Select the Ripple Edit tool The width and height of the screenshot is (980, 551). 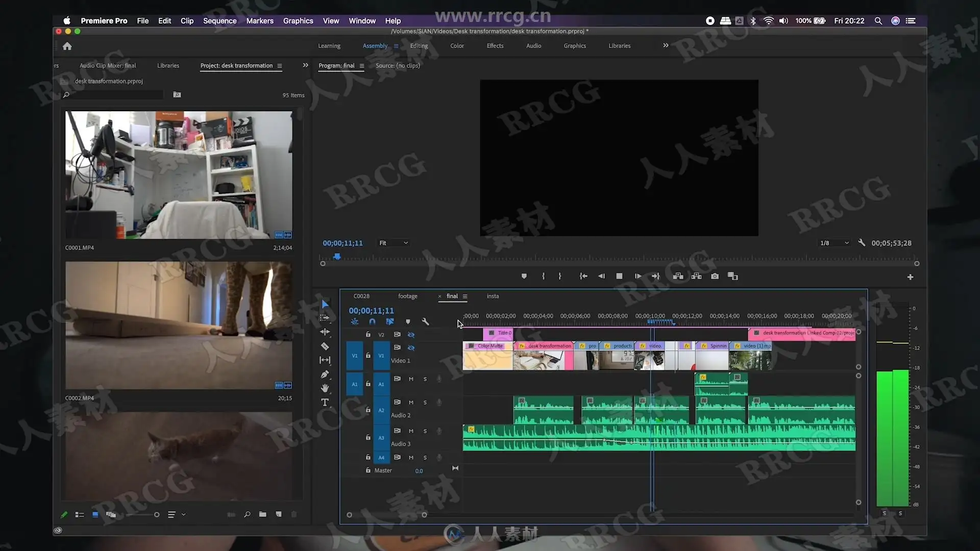coord(325,332)
